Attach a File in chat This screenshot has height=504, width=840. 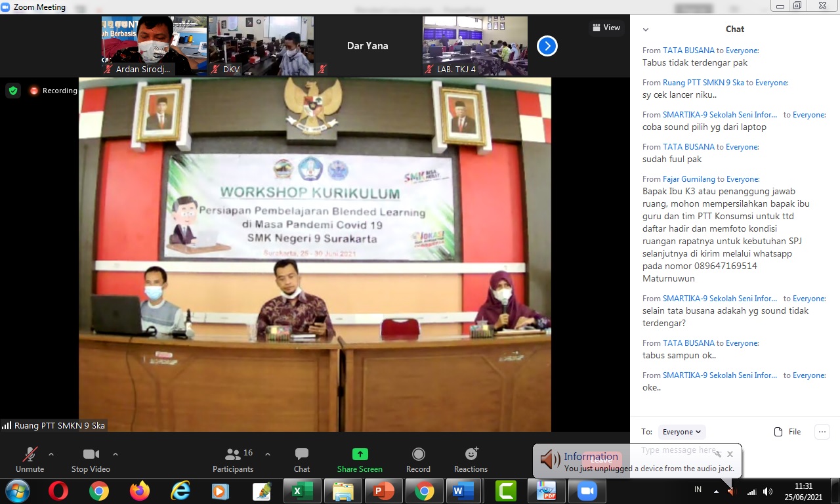point(787,432)
